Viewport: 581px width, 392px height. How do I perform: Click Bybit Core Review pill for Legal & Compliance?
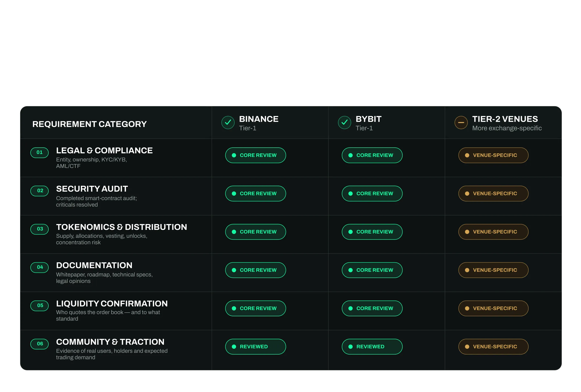click(372, 155)
